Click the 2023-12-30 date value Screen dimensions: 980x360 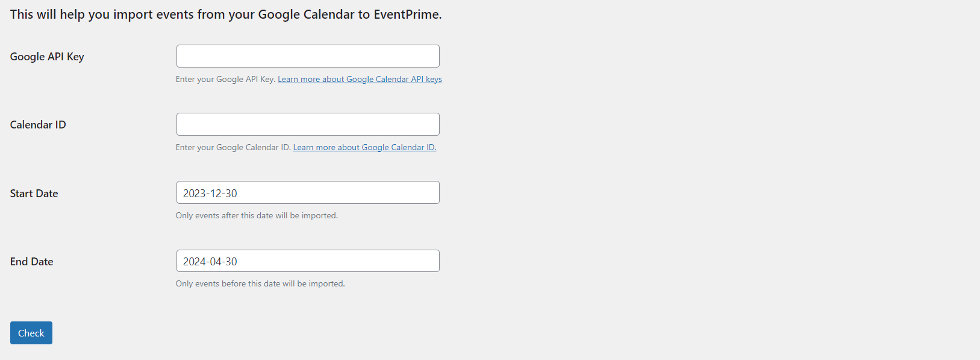(x=210, y=194)
